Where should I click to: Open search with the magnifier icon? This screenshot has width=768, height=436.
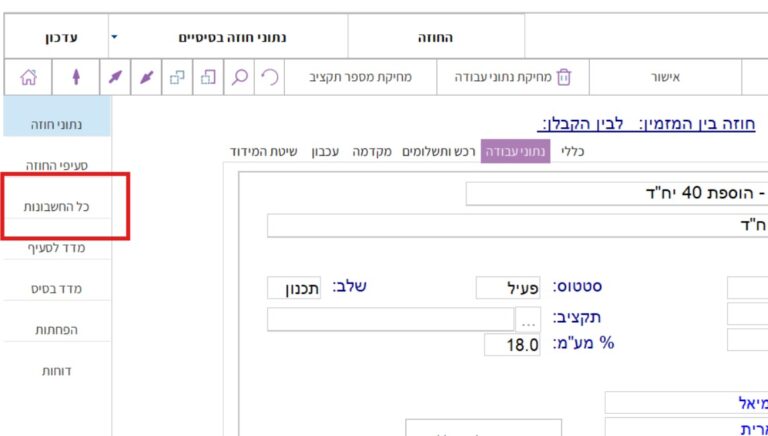(x=239, y=77)
